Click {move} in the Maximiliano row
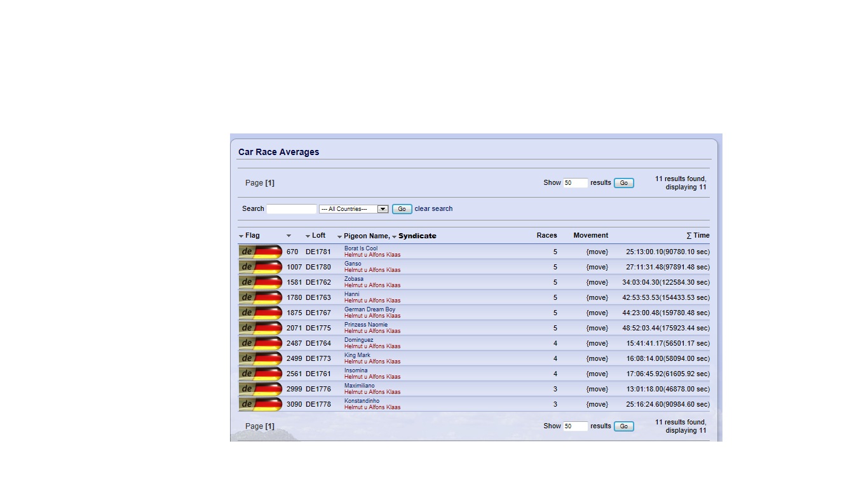Image resolution: width=868 pixels, height=488 pixels. click(597, 389)
